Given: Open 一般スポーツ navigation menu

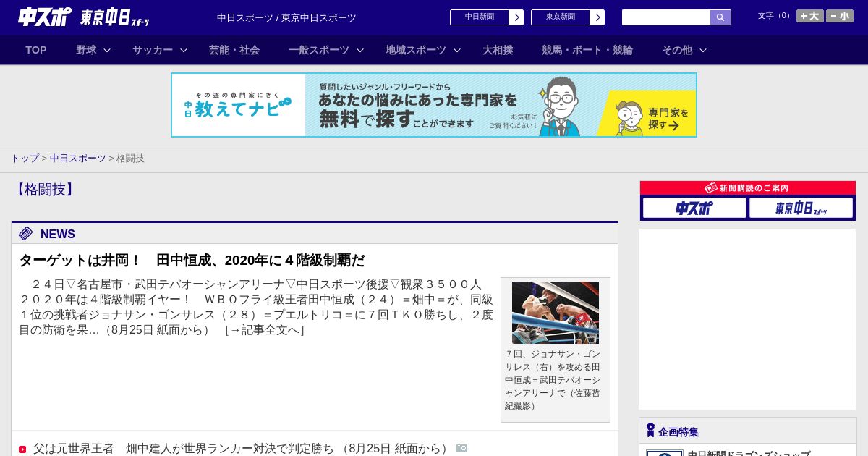Looking at the screenshot, I should [319, 50].
